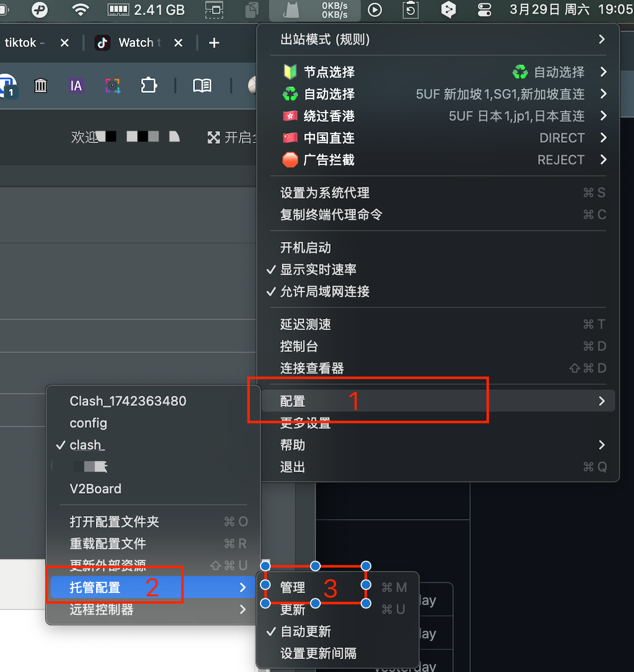Click the browser extensions puzzle icon
This screenshot has height=672, width=634.
tap(149, 85)
